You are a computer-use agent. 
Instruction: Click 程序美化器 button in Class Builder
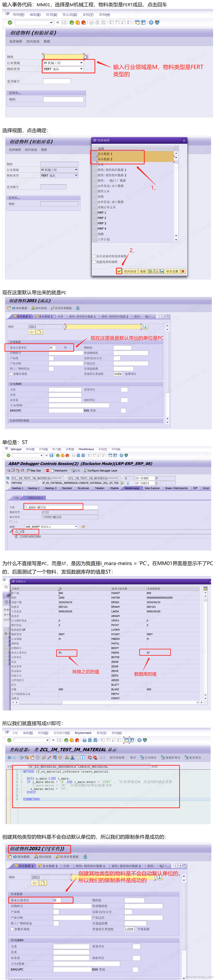click(117, 757)
